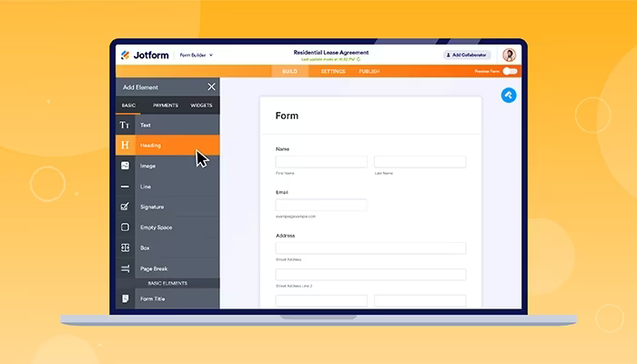
Task: Select the "Text" element label
Action: [146, 126]
